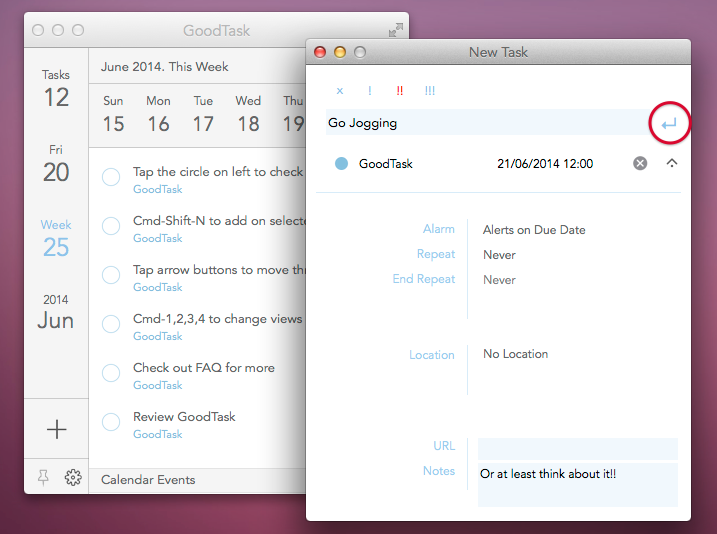Clear the due date with gray x
The width and height of the screenshot is (717, 534).
[640, 163]
